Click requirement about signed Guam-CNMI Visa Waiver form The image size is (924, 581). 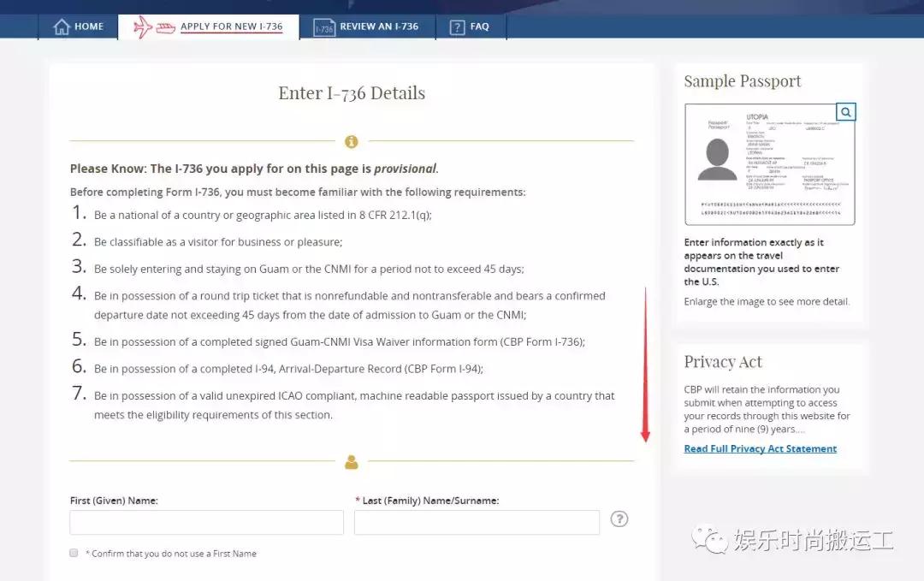tap(340, 341)
